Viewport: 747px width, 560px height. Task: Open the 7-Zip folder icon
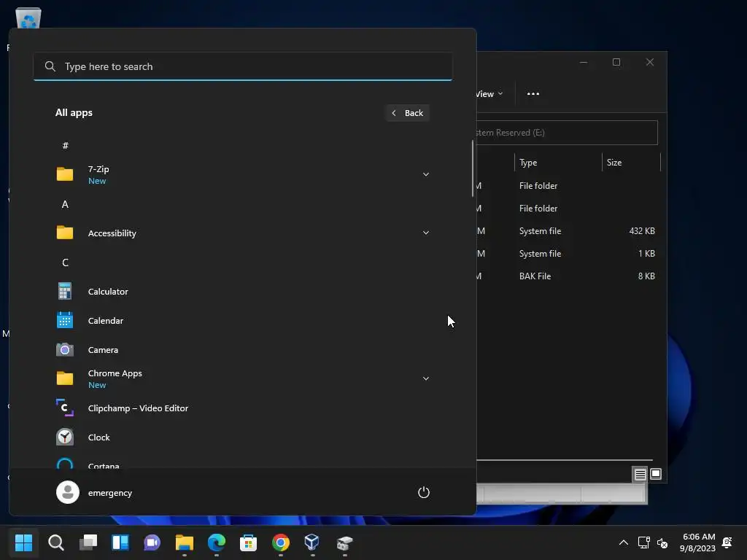tap(65, 174)
